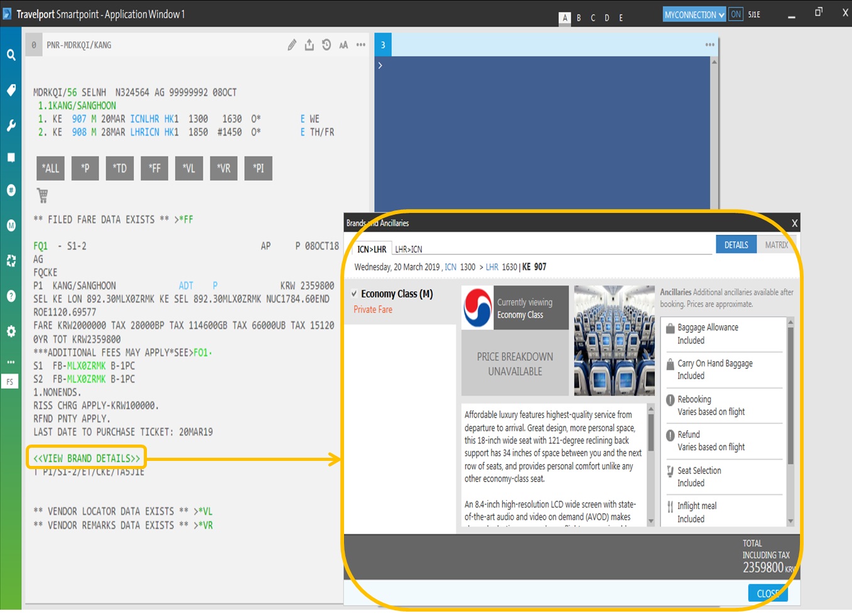852x616 pixels.
Task: Click the circled M sidebar icon
Action: pos(11,225)
